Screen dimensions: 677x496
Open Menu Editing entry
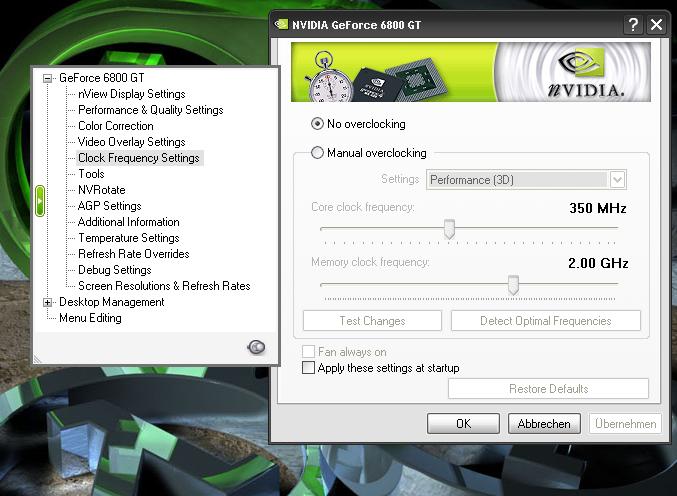(90, 318)
